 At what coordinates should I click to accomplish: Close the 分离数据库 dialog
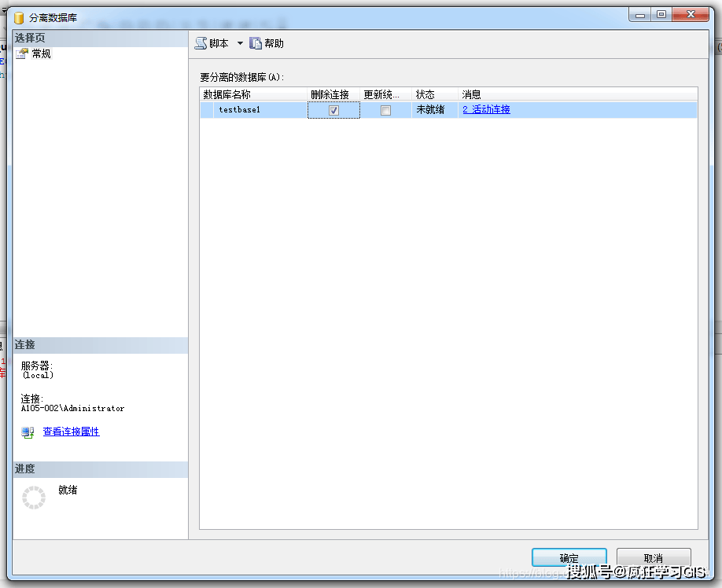click(x=691, y=15)
